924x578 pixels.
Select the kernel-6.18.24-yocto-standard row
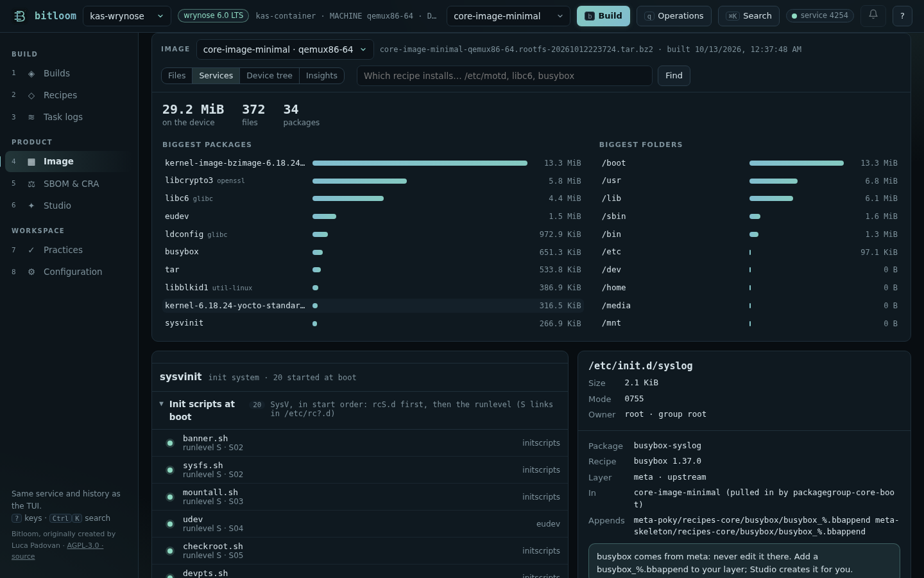tap(373, 306)
